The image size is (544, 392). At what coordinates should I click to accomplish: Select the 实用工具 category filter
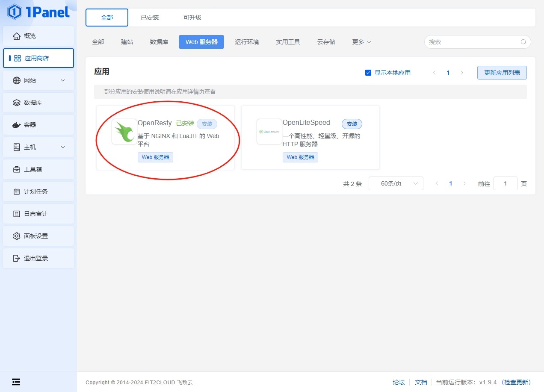(x=288, y=42)
